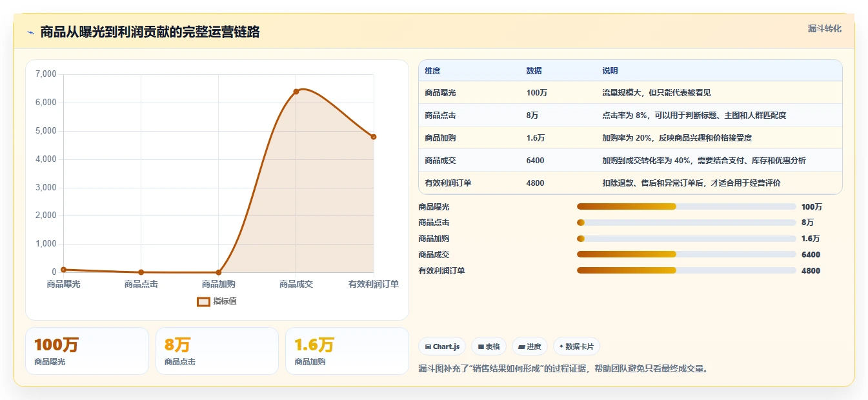Viewport: 868px width, 400px height.
Task: Click the 说明 column header
Action: tap(610, 71)
